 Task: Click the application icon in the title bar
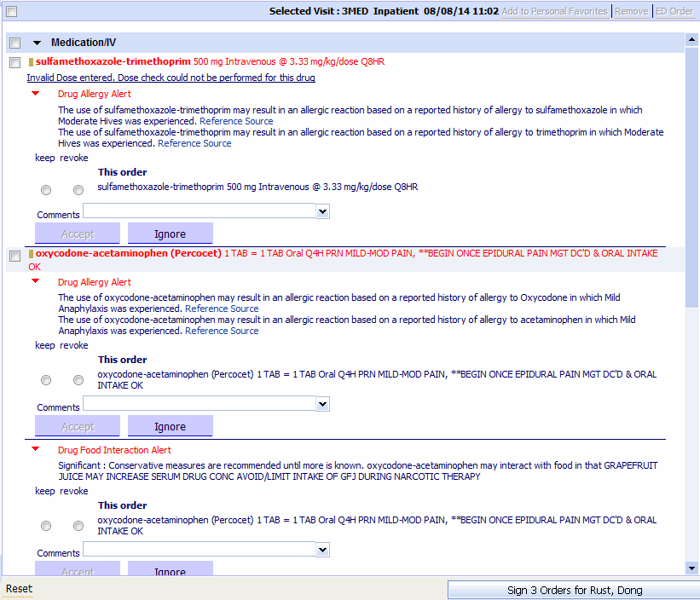[x=10, y=10]
